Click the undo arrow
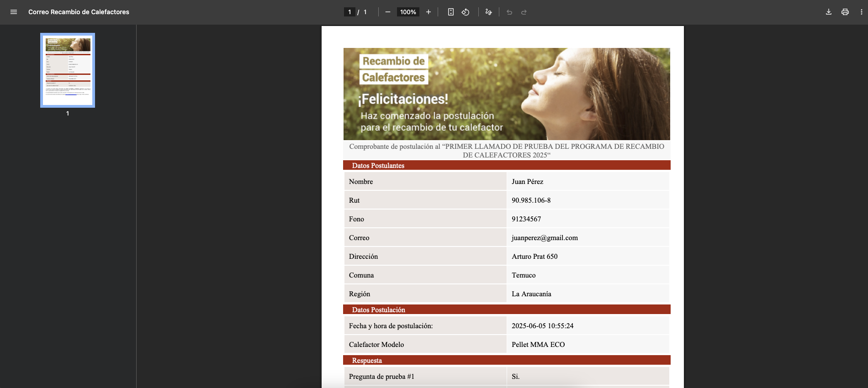Screen dimensions: 868x388 (x=509, y=12)
